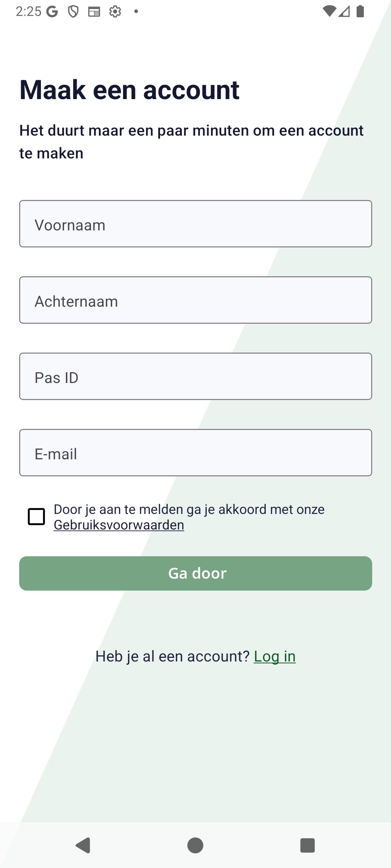
Task: Open recent apps with square button
Action: (x=307, y=845)
